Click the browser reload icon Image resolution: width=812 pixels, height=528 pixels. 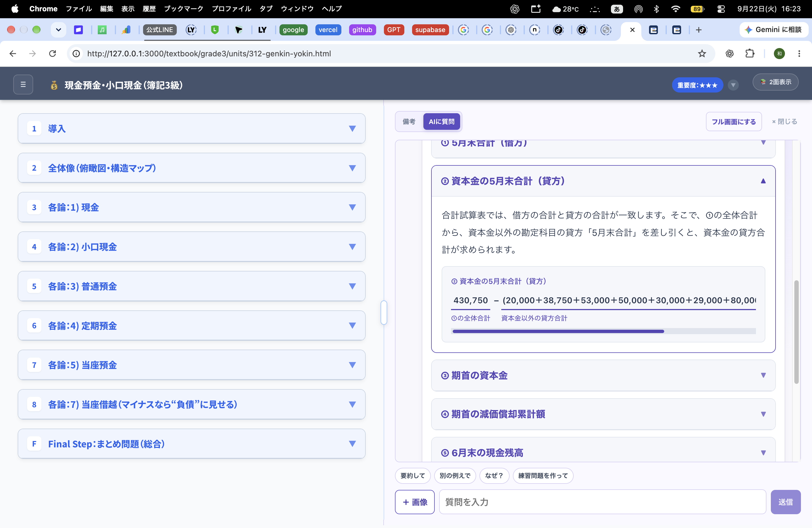pos(52,54)
